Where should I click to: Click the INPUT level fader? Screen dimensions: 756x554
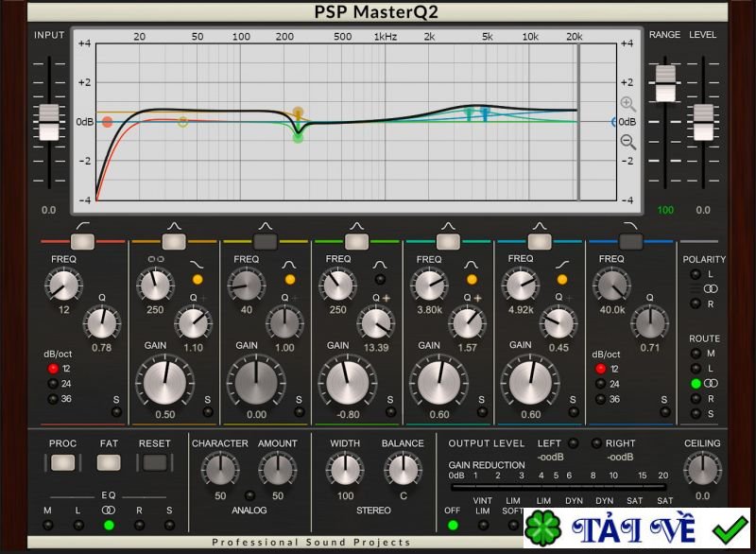[47, 120]
